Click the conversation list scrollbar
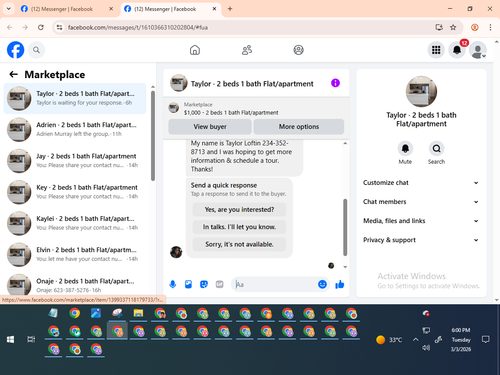This screenshot has width=500, height=375. point(153,136)
